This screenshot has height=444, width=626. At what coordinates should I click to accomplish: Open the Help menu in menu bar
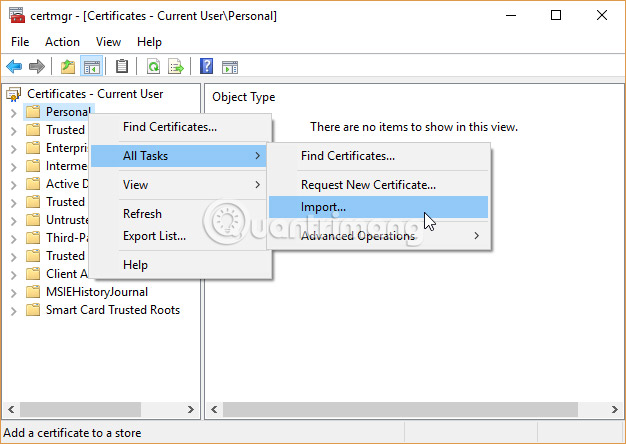point(149,42)
